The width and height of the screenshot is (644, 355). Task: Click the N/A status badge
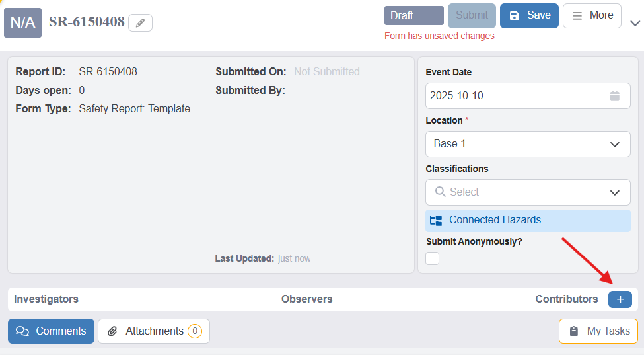pyautogui.click(x=22, y=23)
